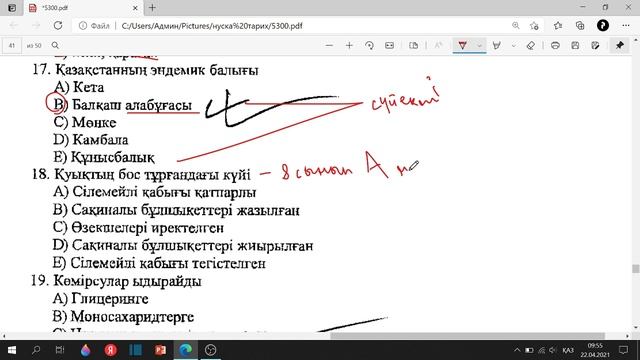Open volume control in system tray

pyautogui.click(x=553, y=350)
